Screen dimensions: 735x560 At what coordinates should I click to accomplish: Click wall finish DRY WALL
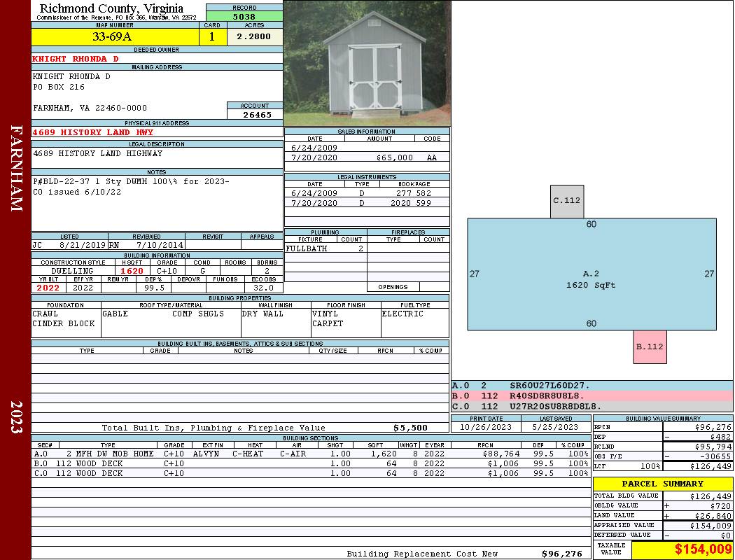coord(262,314)
